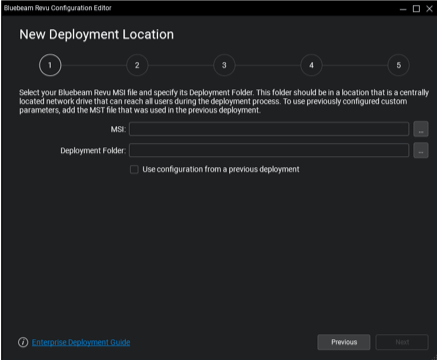Select step 3 circle in wizard progress
The image size is (437, 360).
coord(224,65)
